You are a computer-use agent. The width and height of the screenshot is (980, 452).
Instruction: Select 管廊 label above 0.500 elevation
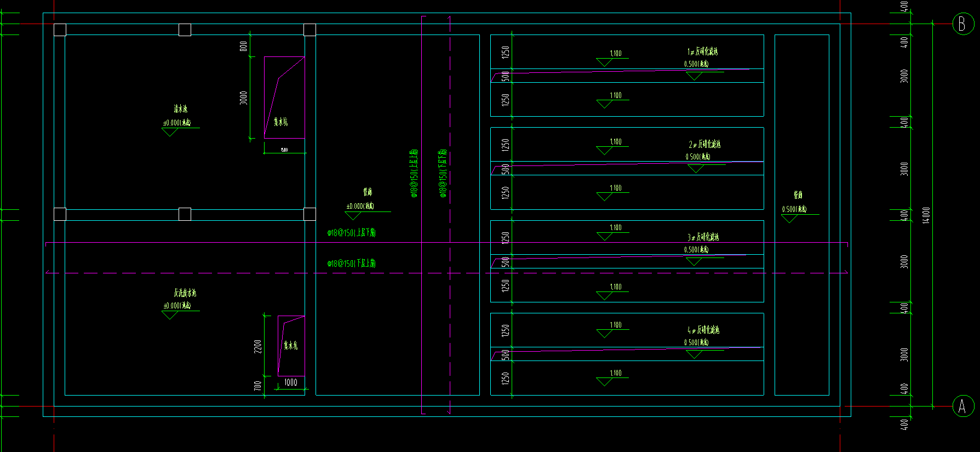tap(798, 194)
